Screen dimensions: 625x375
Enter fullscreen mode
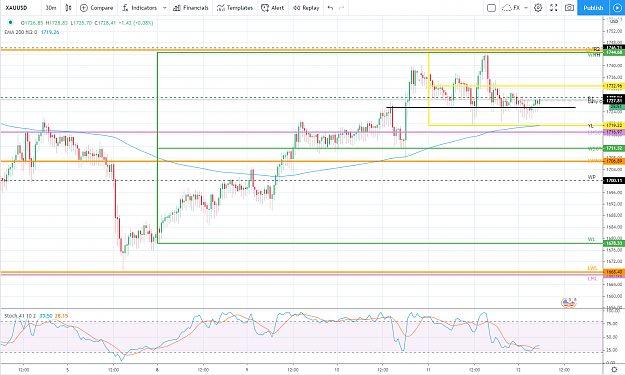point(554,8)
